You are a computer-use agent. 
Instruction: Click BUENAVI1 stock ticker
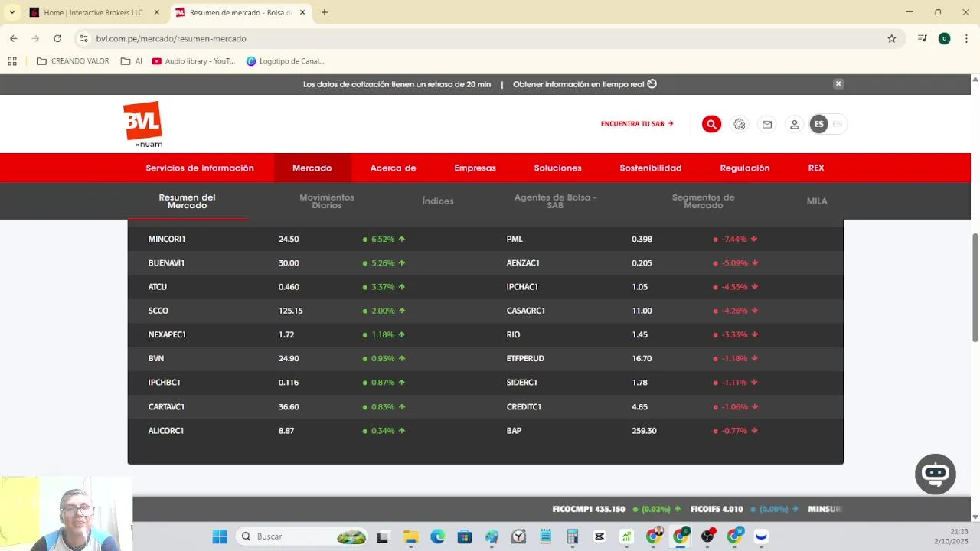[x=166, y=263]
